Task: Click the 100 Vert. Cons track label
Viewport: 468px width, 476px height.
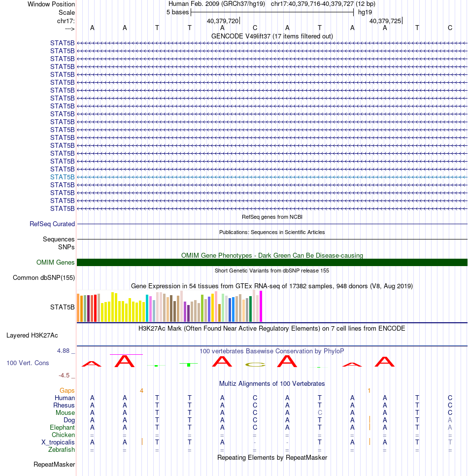Action: (x=28, y=363)
